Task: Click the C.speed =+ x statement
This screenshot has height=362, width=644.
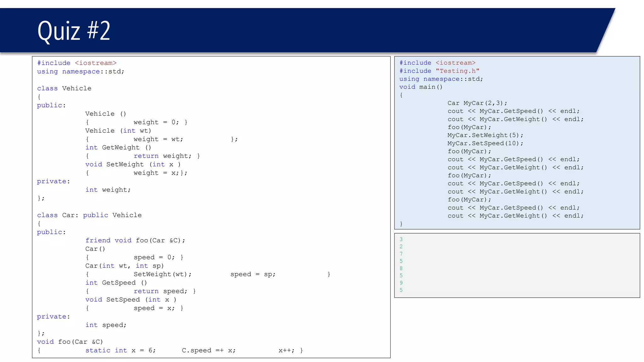Action: (x=208, y=350)
